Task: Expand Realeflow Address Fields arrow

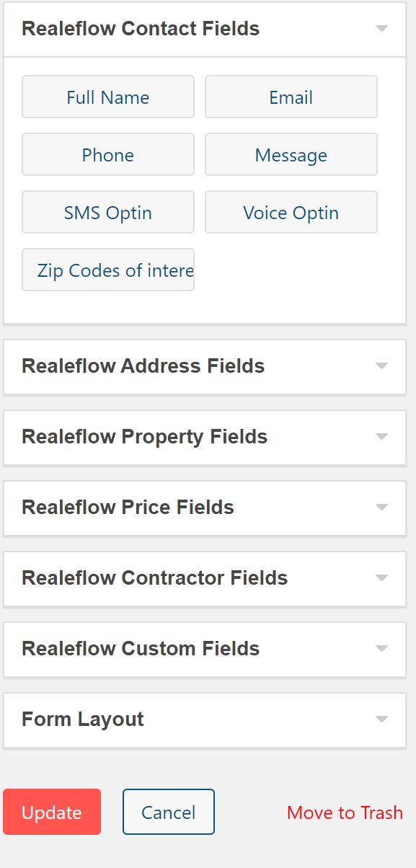Action: tap(382, 366)
